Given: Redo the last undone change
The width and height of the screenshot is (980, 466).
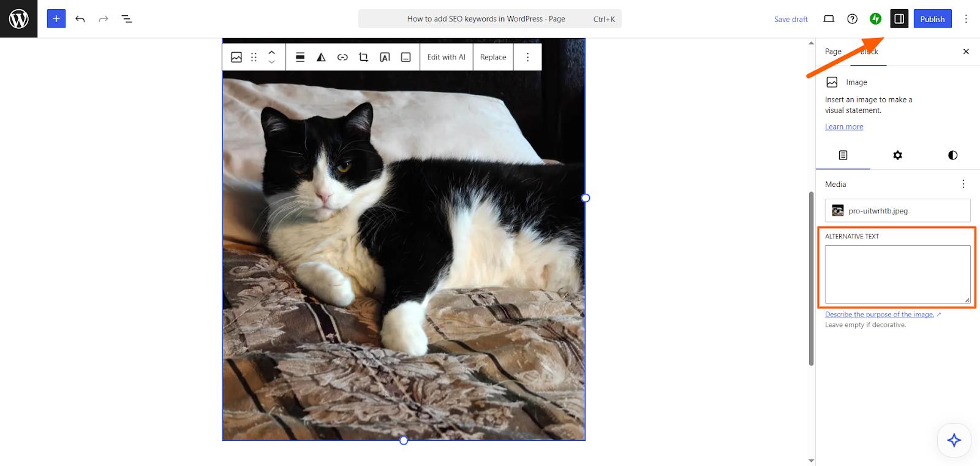Looking at the screenshot, I should coord(104,19).
